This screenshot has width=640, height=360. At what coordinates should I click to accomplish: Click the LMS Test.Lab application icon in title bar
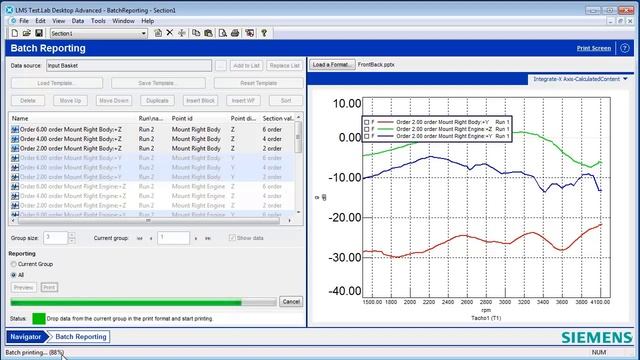point(9,10)
